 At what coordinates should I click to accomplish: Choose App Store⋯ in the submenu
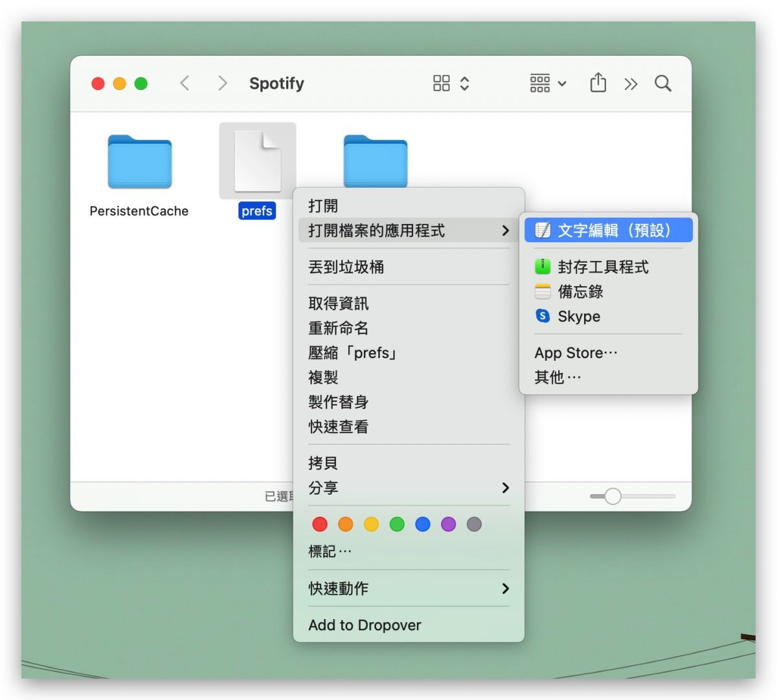609,353
